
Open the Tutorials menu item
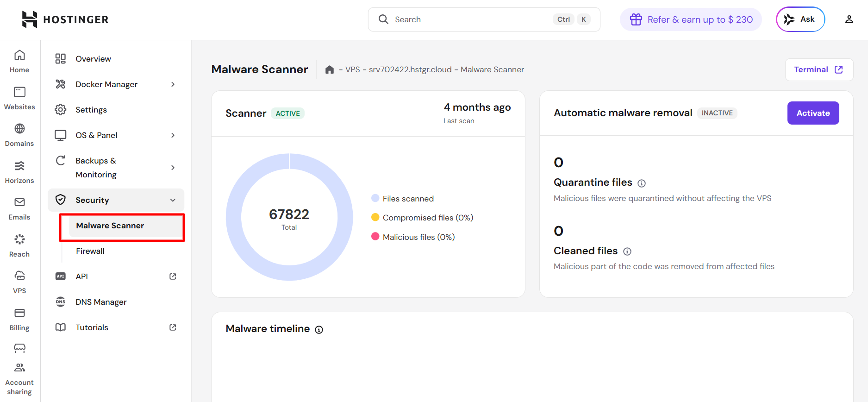click(x=116, y=327)
